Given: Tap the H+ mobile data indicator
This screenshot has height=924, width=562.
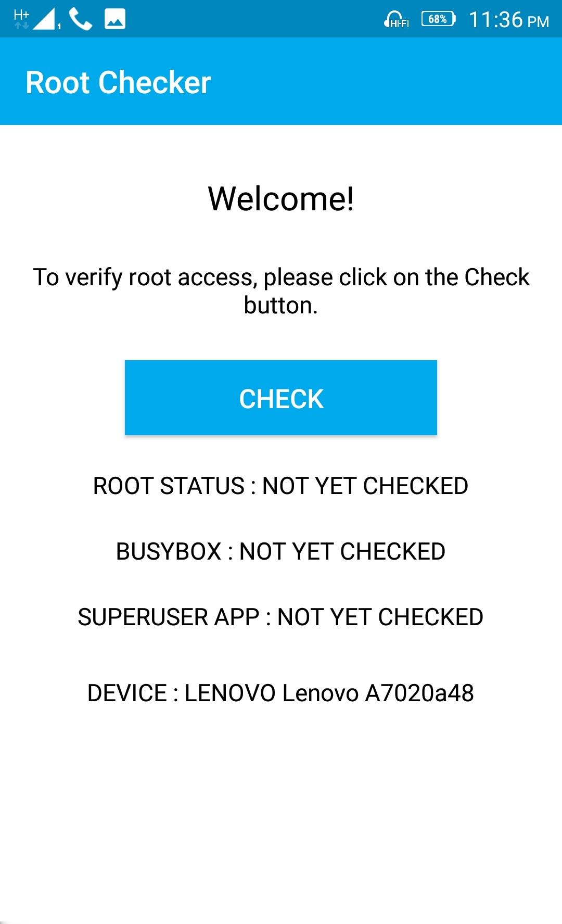Looking at the screenshot, I should click(21, 19).
